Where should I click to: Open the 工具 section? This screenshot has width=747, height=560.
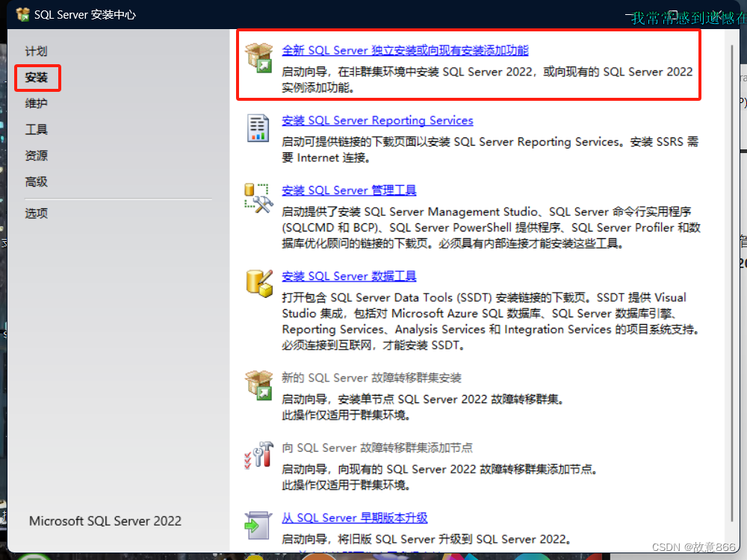(x=36, y=130)
